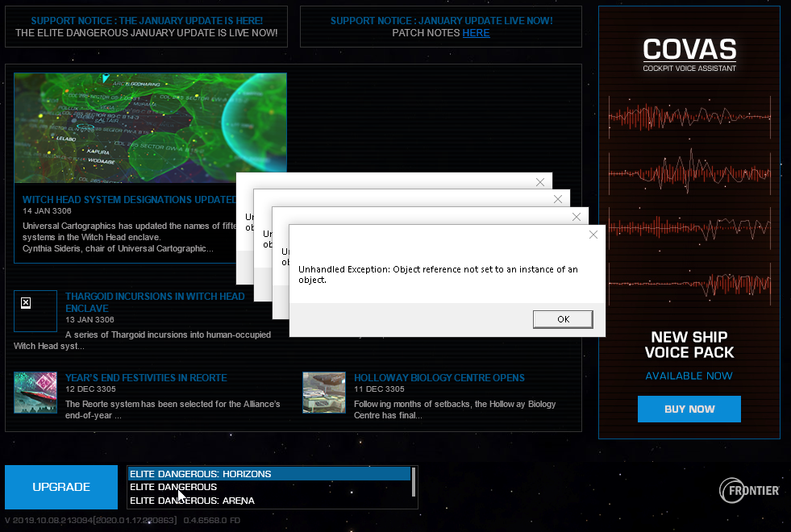This screenshot has height=532, width=791.
Task: Click the UPGRADE button
Action: [x=61, y=487]
